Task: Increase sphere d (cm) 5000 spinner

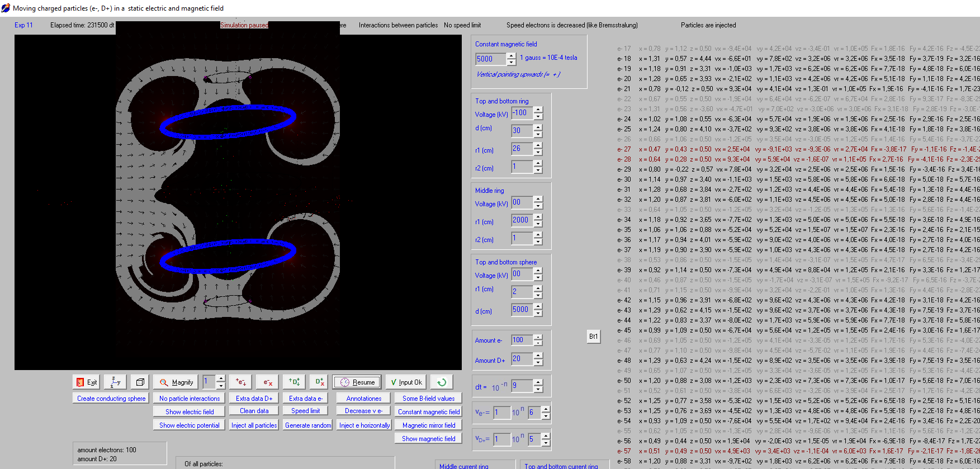Action: pyautogui.click(x=538, y=306)
